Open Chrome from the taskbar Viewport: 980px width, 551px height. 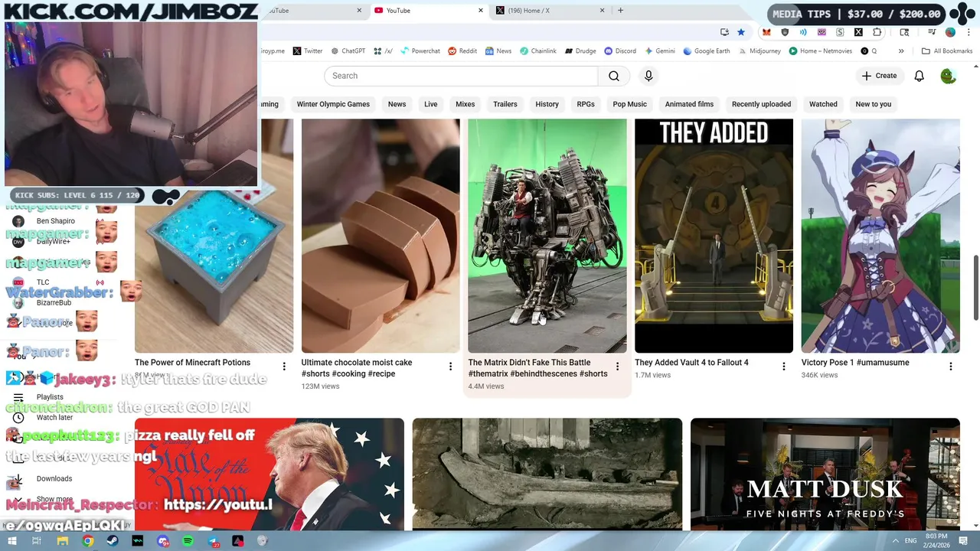click(x=88, y=541)
